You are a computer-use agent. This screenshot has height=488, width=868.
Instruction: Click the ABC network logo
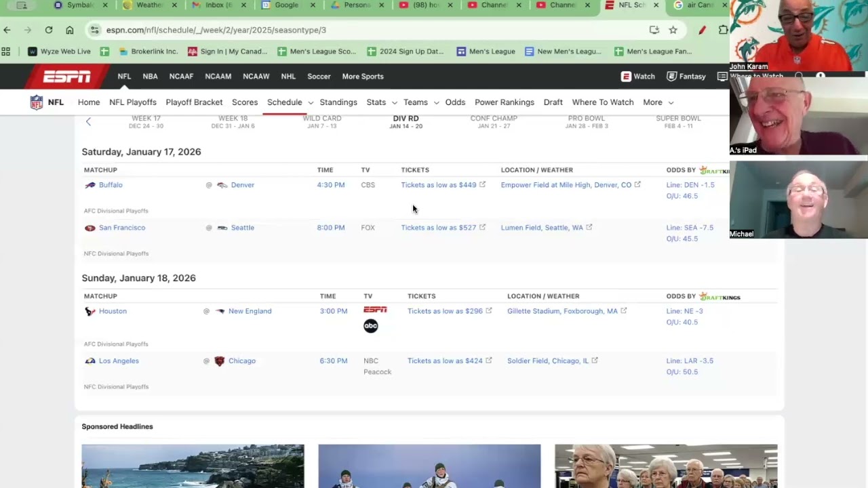click(x=370, y=326)
